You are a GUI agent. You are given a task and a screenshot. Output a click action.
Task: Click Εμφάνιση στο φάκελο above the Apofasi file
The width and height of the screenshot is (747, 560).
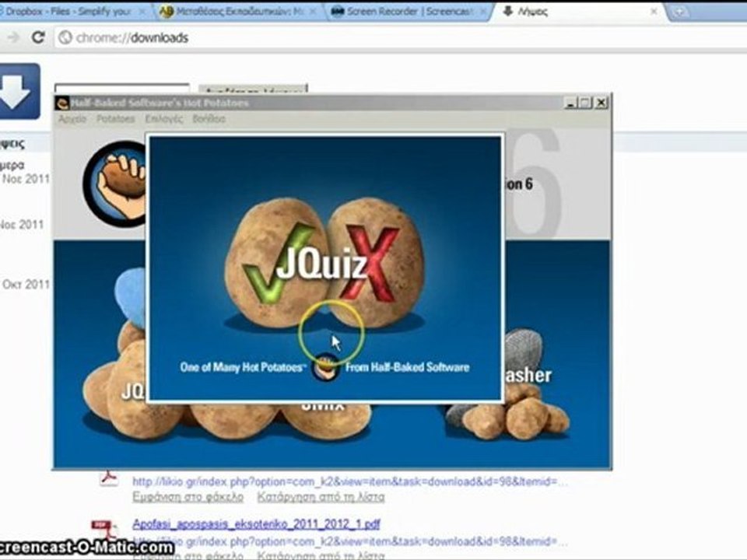click(188, 497)
